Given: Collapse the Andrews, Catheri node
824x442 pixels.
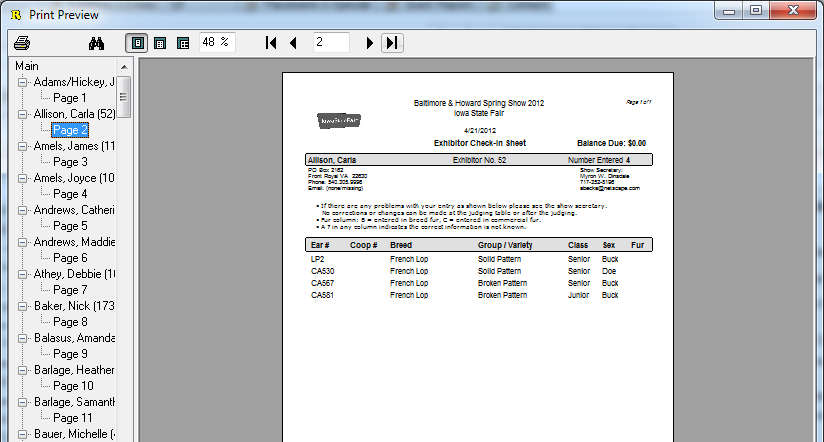Looking at the screenshot, I should pos(23,211).
